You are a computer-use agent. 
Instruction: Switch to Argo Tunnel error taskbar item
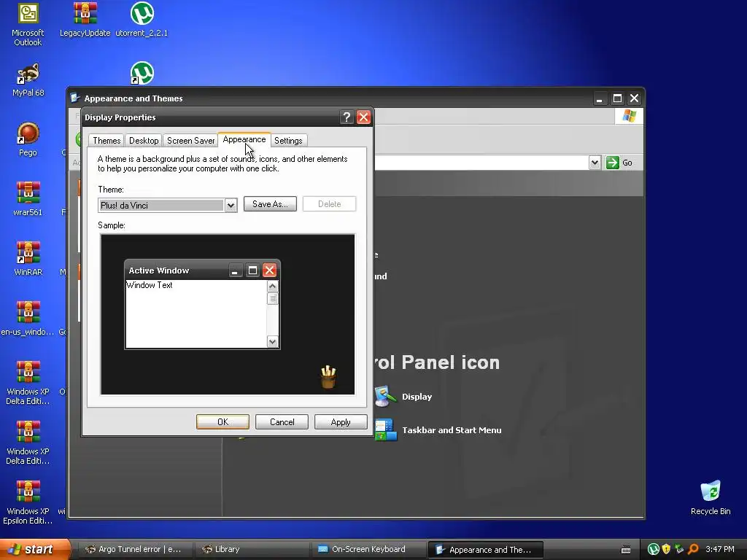pos(135,550)
